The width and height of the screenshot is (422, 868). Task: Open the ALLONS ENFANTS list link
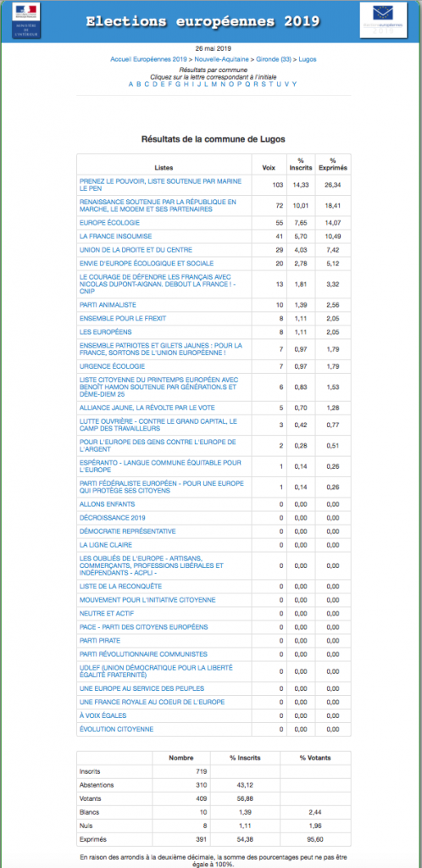point(108,504)
